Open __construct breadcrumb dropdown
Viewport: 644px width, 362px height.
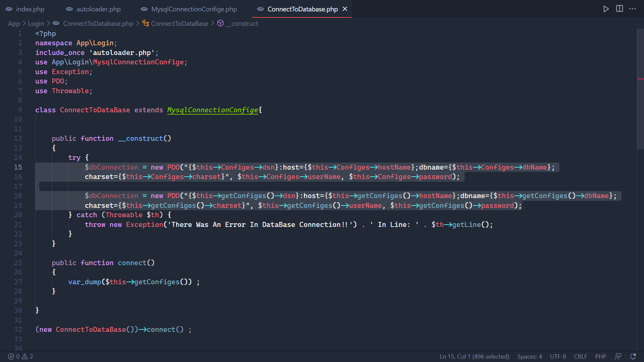(242, 23)
